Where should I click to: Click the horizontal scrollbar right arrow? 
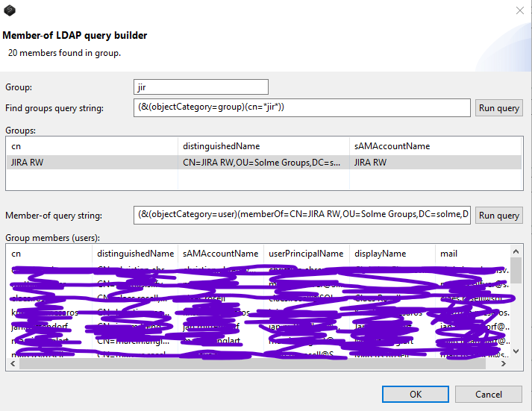coord(504,363)
